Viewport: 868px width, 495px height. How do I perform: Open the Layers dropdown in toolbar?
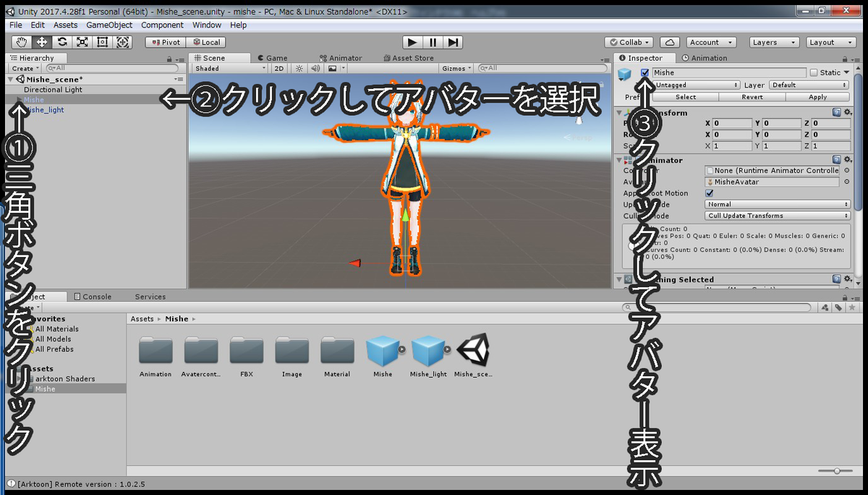(x=774, y=42)
